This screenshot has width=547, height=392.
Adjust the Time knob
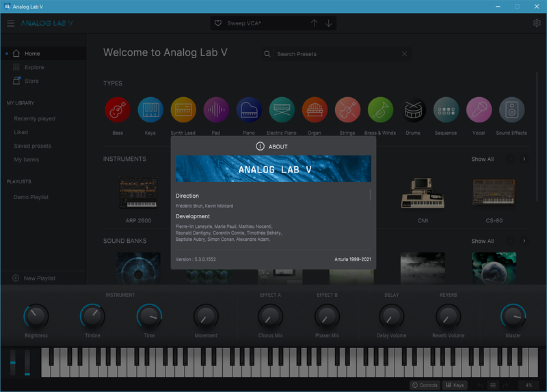click(x=149, y=316)
